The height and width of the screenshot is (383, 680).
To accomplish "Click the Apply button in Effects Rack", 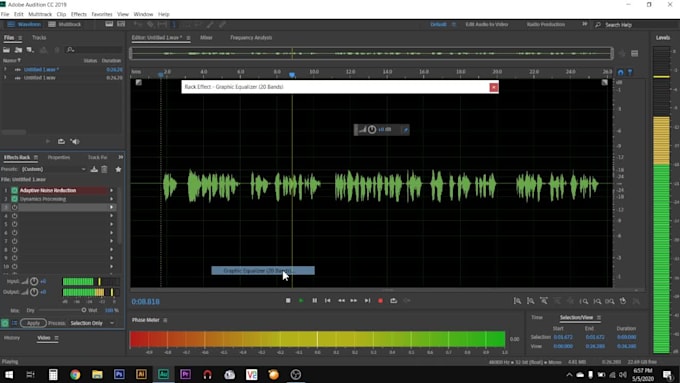I will (x=33, y=323).
